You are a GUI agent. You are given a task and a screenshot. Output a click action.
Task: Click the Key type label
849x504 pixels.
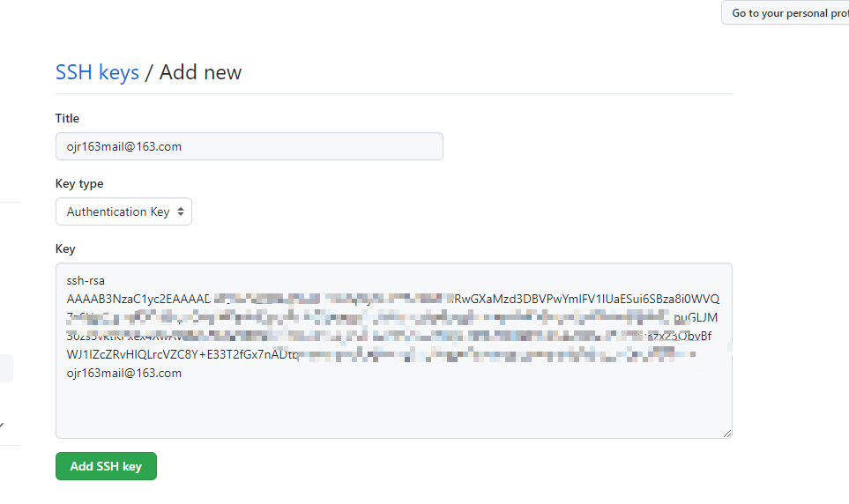click(x=79, y=183)
